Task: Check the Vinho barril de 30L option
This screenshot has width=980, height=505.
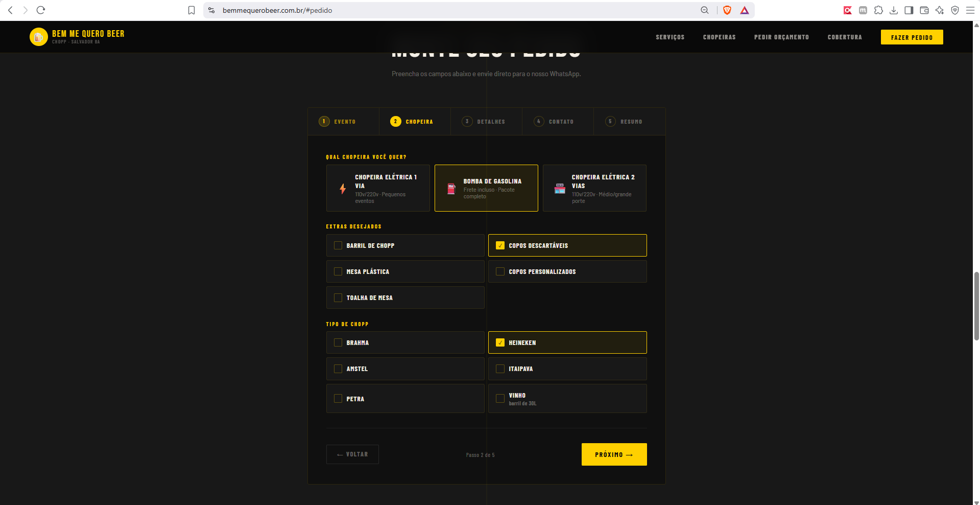Action: (567, 399)
